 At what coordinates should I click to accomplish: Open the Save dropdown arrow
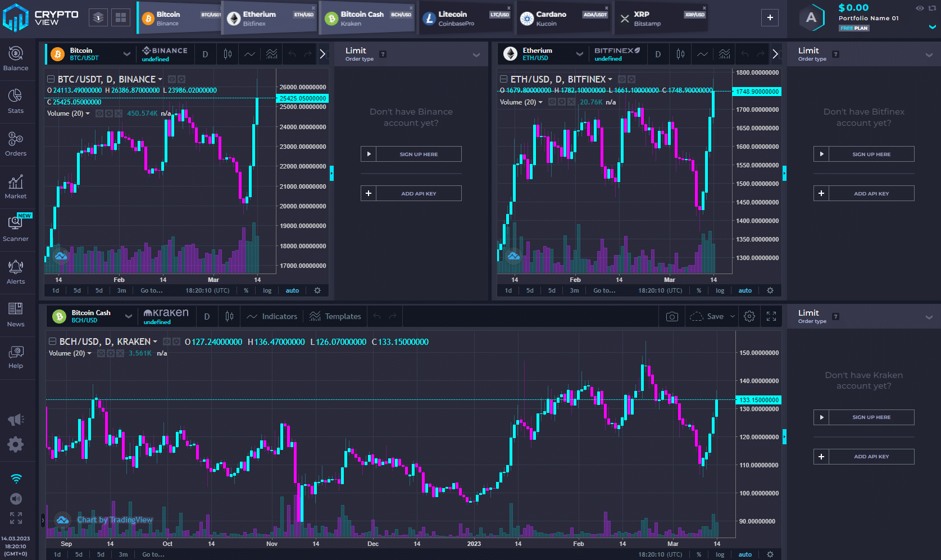[x=732, y=316]
